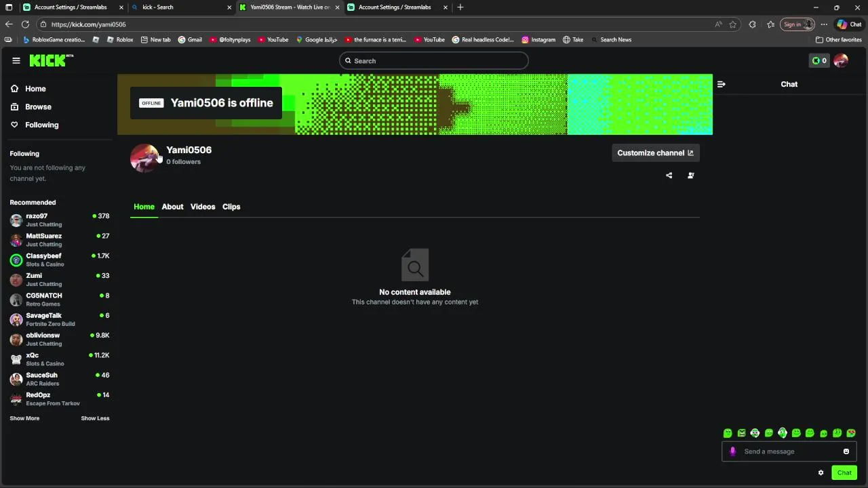Open the tab actions menu icon
Screen dimensions: 868x488
coord(9,7)
